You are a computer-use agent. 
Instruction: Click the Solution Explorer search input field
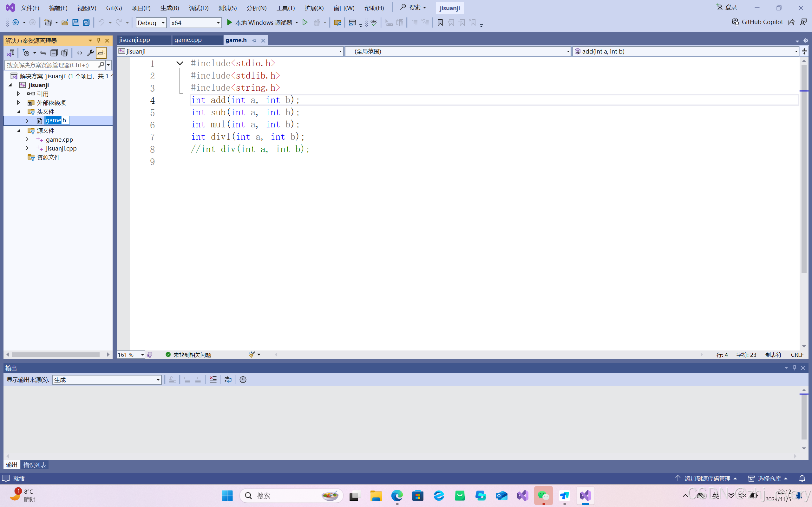click(x=50, y=65)
